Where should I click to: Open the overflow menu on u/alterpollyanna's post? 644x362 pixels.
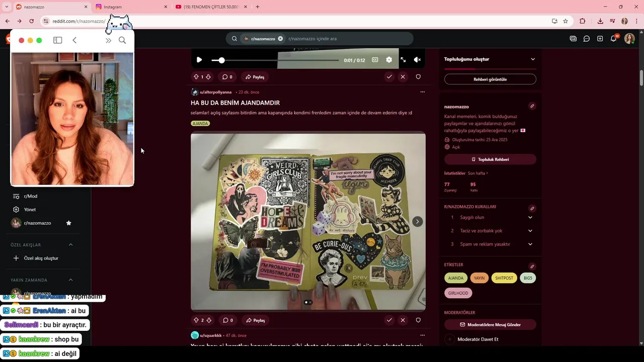[423, 92]
